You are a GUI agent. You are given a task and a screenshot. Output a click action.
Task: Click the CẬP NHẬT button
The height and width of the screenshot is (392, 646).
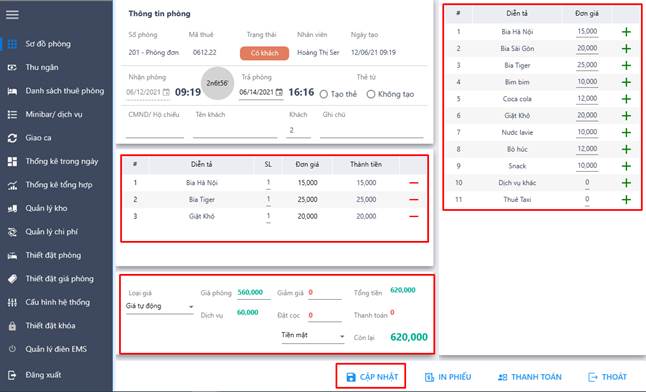tap(371, 377)
